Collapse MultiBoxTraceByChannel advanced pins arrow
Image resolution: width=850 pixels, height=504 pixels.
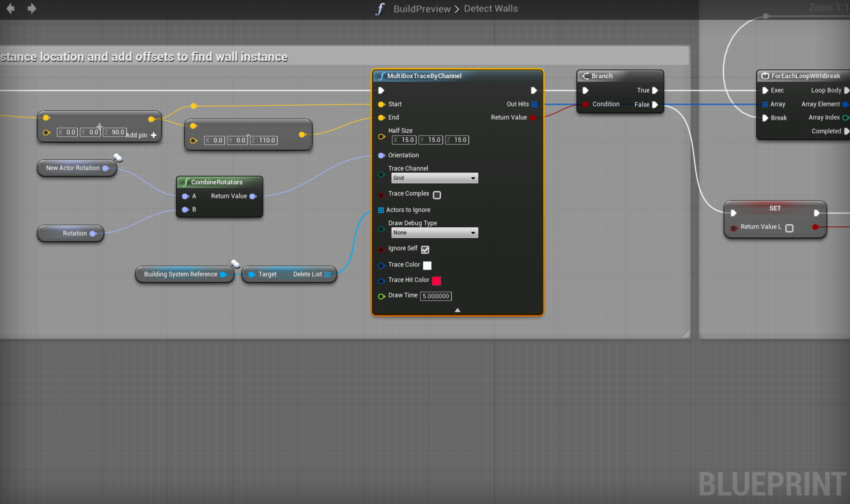[x=457, y=310]
